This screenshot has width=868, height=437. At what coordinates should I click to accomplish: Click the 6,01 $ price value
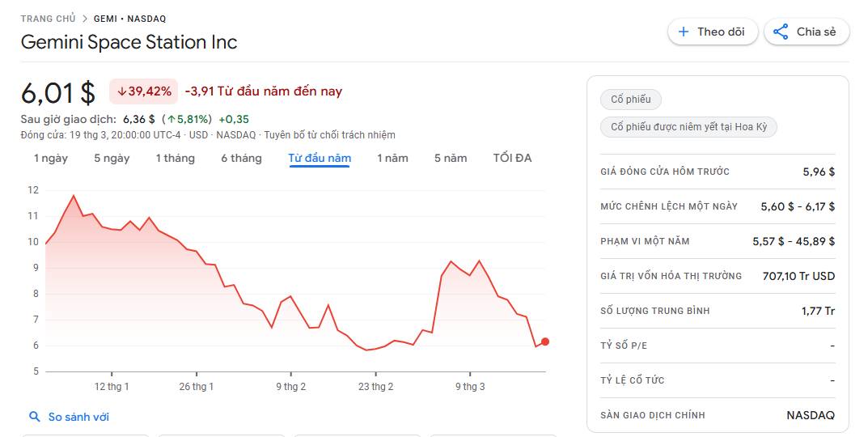tap(58, 92)
